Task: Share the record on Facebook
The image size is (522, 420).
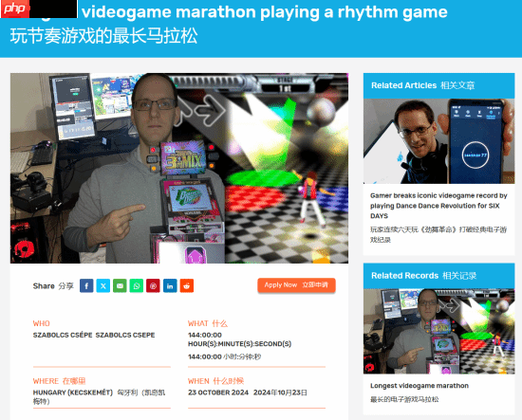Action: (x=86, y=285)
